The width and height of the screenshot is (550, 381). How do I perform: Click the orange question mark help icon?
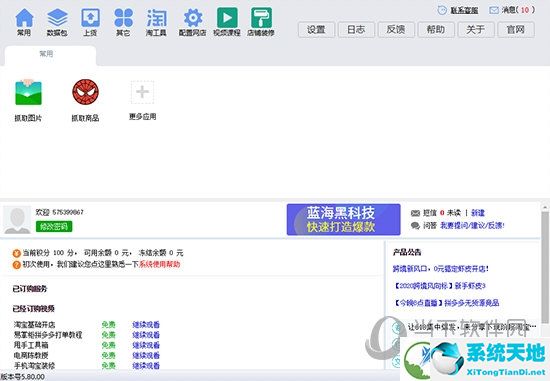tap(16, 265)
